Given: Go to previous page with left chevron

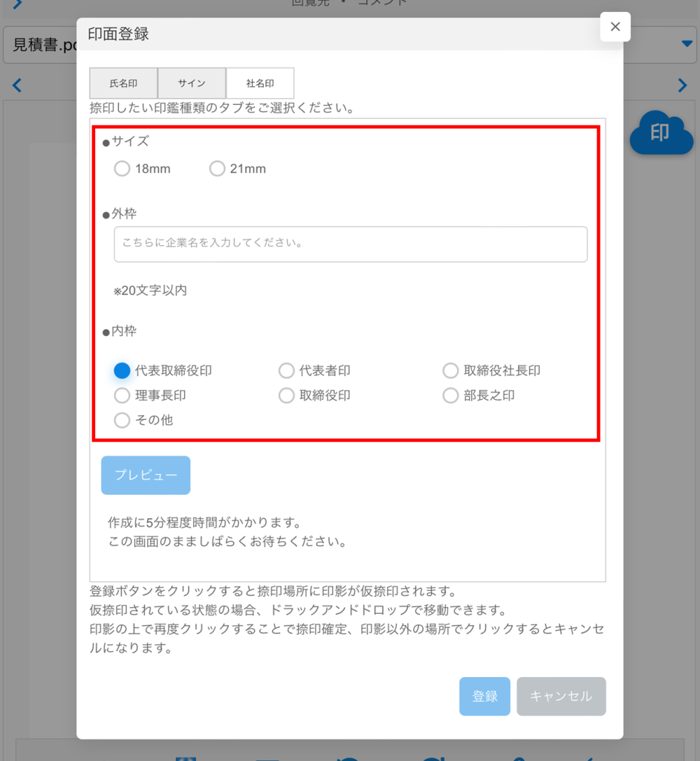Looking at the screenshot, I should click(x=17, y=85).
